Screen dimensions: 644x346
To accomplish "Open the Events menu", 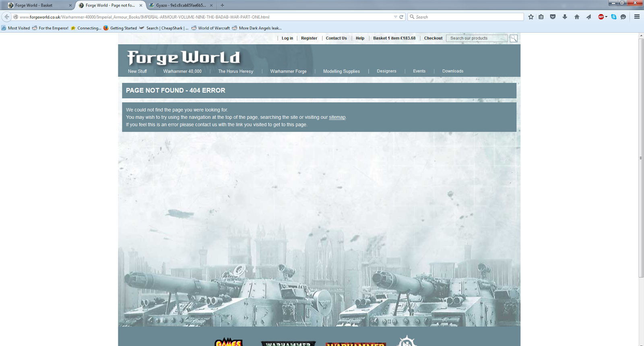I will pos(419,71).
